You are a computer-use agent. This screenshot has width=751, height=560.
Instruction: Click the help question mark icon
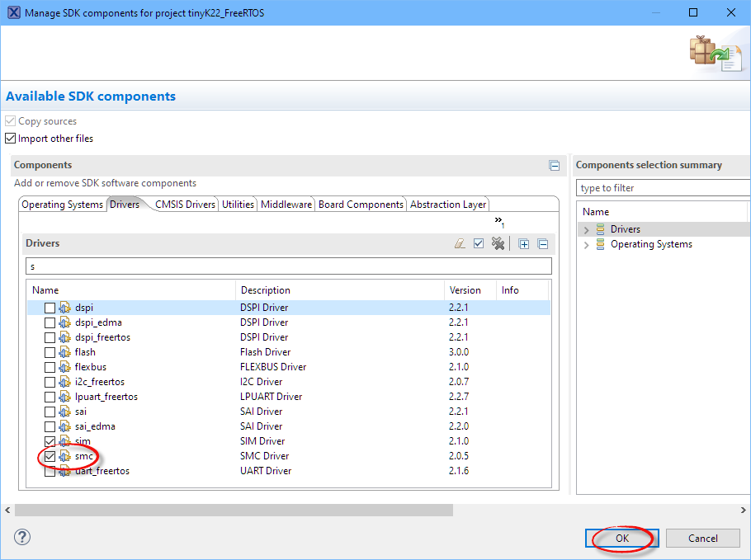(21, 538)
